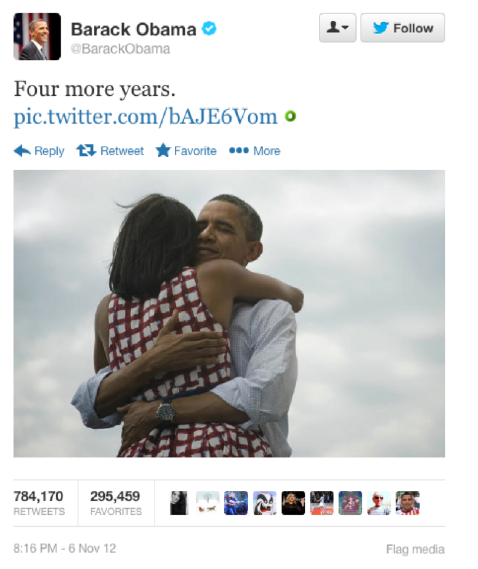Click the Barack Obama display name
478x569 pixels.
point(133,29)
